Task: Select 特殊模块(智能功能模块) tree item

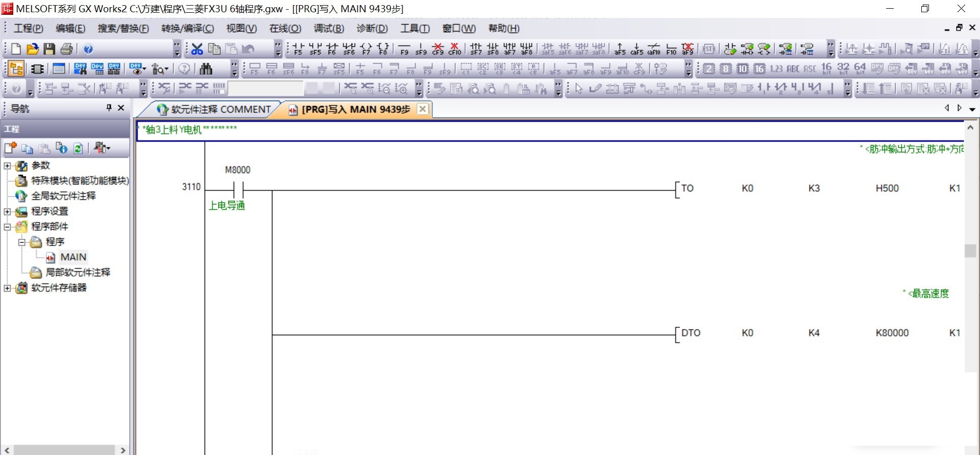Action: click(80, 181)
